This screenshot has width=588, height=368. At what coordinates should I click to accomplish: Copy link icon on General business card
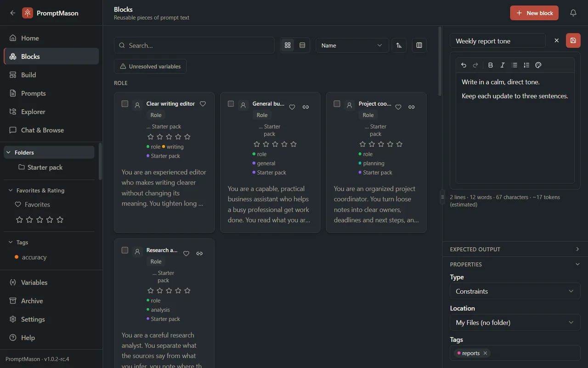point(305,107)
